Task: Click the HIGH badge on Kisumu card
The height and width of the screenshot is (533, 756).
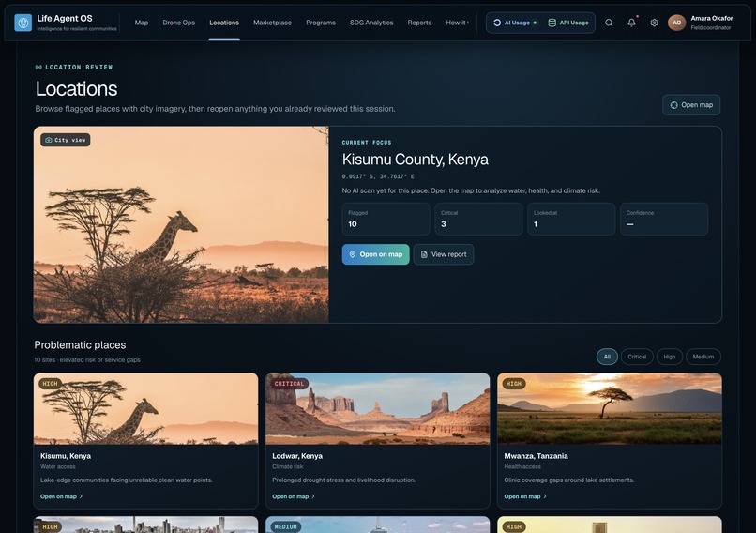Action: click(50, 384)
